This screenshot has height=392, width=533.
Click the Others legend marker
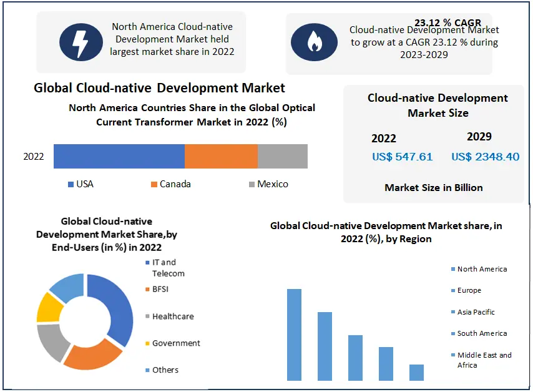click(147, 370)
